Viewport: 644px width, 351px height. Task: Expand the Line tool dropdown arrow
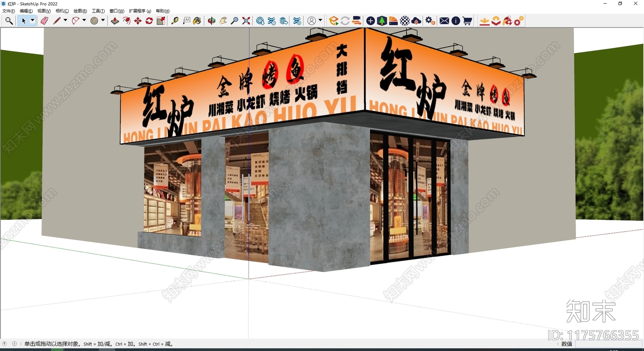[x=65, y=21]
